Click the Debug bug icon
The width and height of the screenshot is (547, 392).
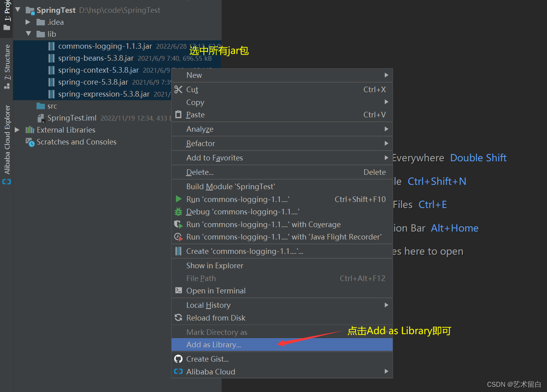[x=178, y=212]
